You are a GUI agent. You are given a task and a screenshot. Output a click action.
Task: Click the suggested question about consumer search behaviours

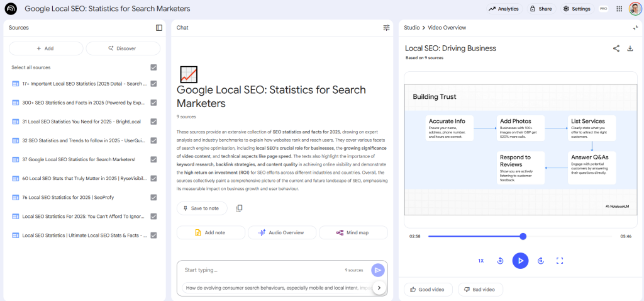click(x=279, y=288)
